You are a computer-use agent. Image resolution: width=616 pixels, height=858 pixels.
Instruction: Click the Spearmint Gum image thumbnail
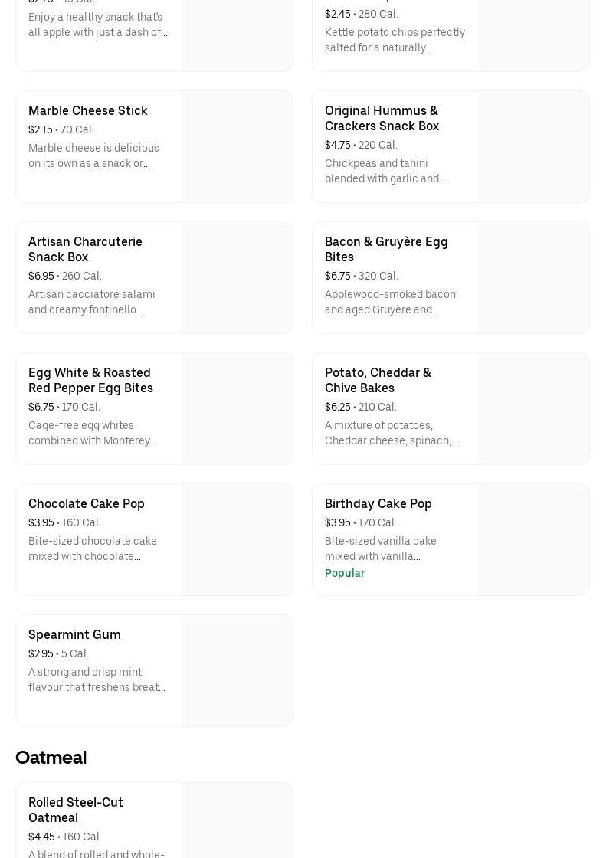(x=238, y=671)
